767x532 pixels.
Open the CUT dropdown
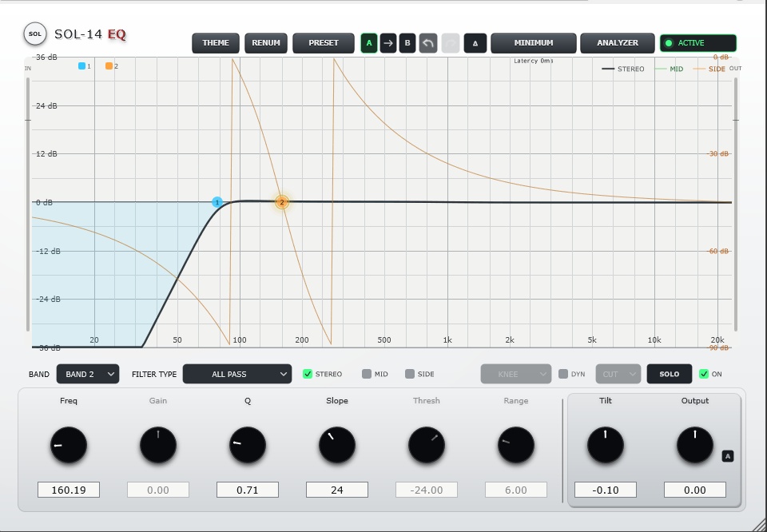(x=618, y=374)
